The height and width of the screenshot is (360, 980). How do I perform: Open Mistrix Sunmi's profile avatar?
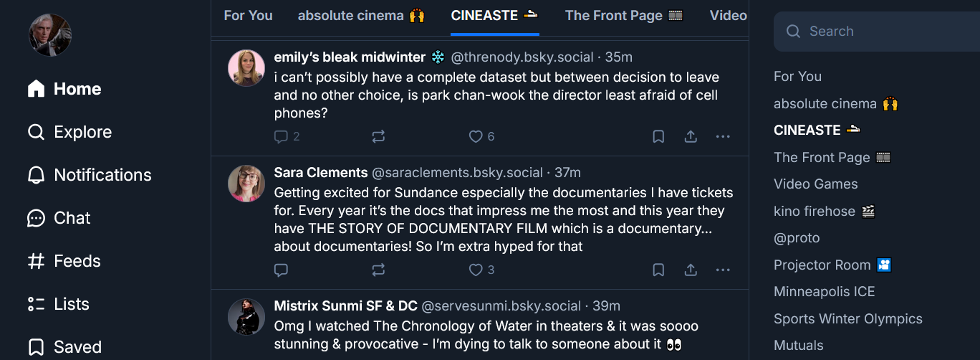pyautogui.click(x=246, y=316)
